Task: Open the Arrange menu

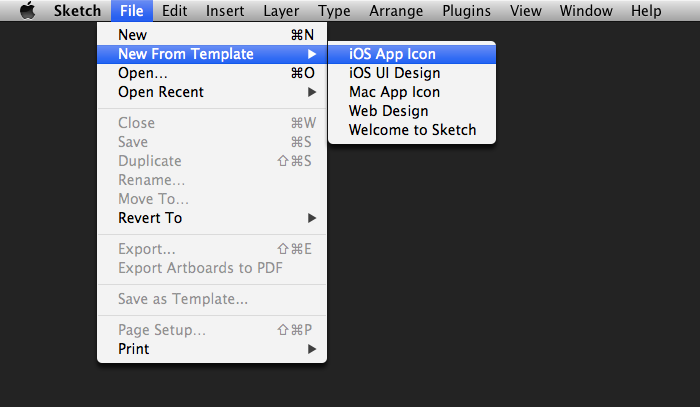Action: point(396,10)
